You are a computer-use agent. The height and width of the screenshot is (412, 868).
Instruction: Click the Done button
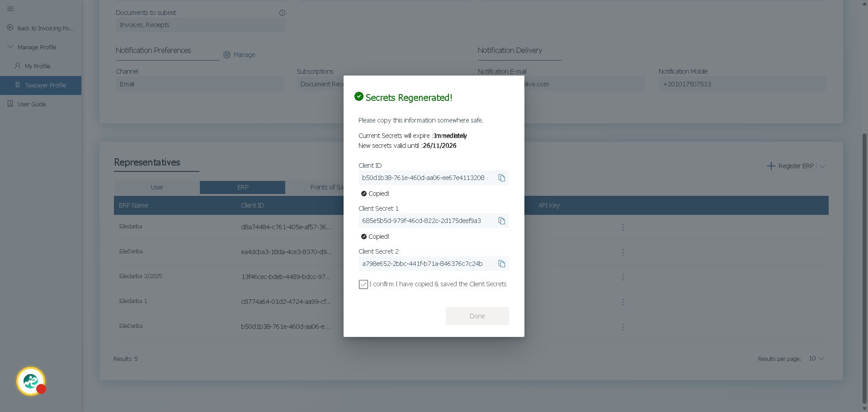(477, 316)
